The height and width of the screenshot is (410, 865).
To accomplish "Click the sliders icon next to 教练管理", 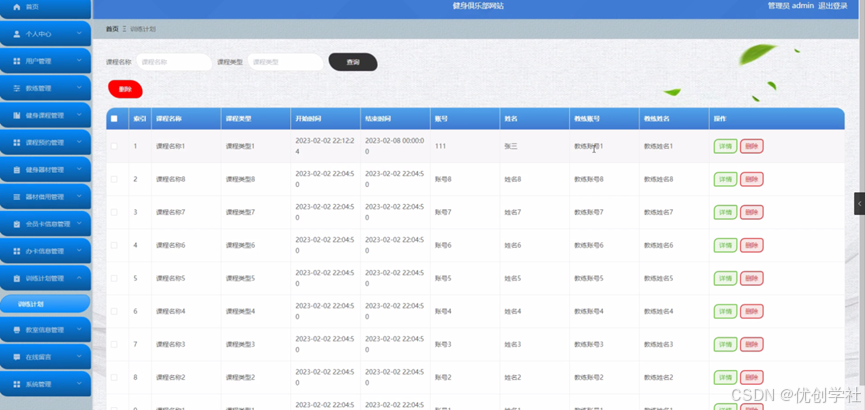I will 16,88.
